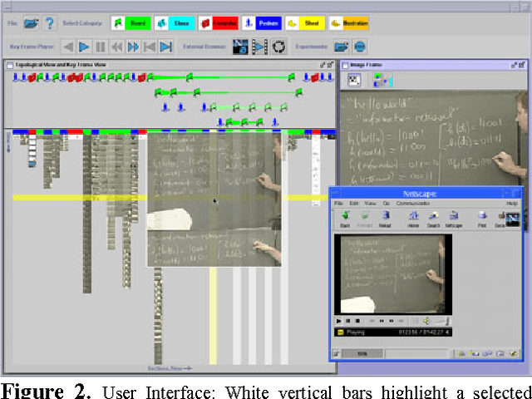Jump to first key frame
The width and height of the screenshot is (532, 399).
pyautogui.click(x=150, y=47)
